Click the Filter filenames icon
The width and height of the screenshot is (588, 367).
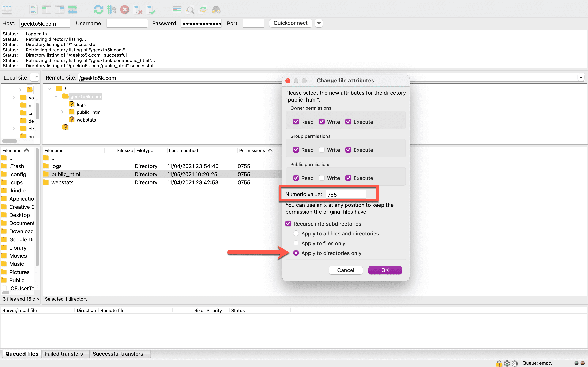point(190,9)
